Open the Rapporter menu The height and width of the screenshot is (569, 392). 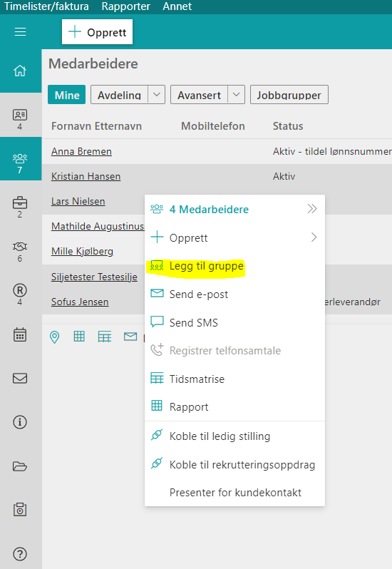(126, 6)
